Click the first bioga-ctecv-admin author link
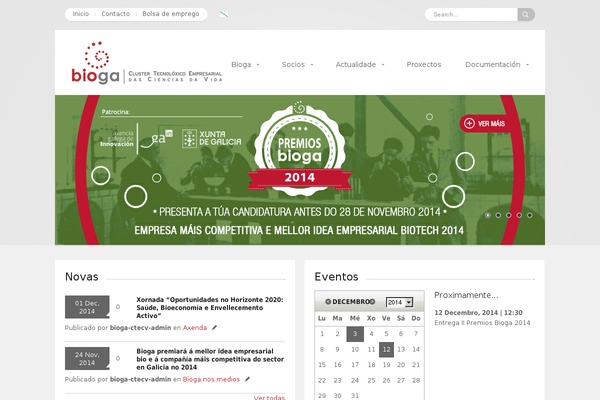This screenshot has width=600, height=400. pyautogui.click(x=140, y=328)
